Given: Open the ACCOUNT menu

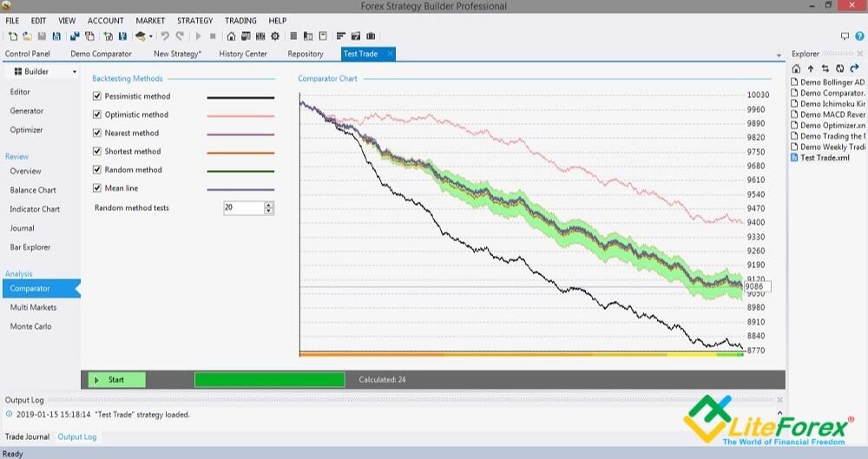Looking at the screenshot, I should 105,21.
